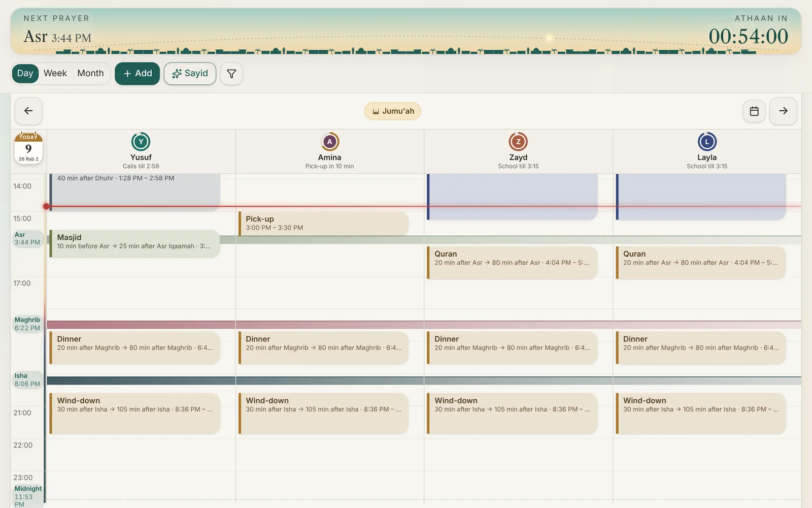
Task: Click Amina's avatar icon
Action: (329, 142)
